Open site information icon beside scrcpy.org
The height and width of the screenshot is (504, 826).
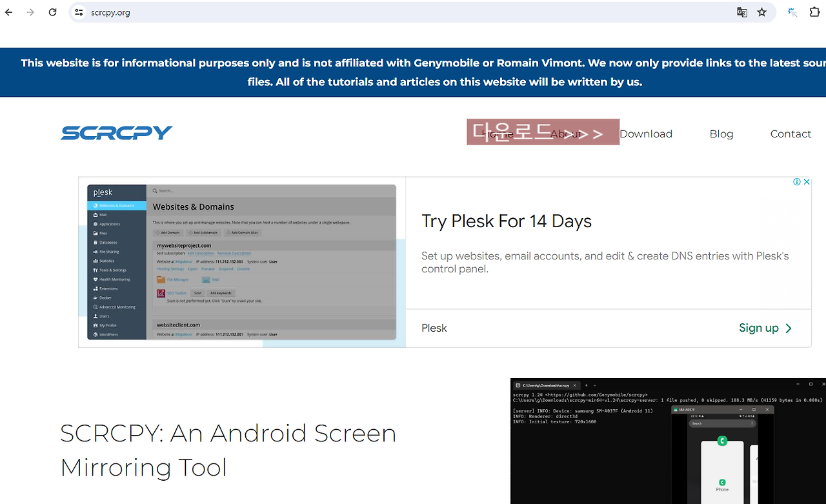tap(79, 12)
